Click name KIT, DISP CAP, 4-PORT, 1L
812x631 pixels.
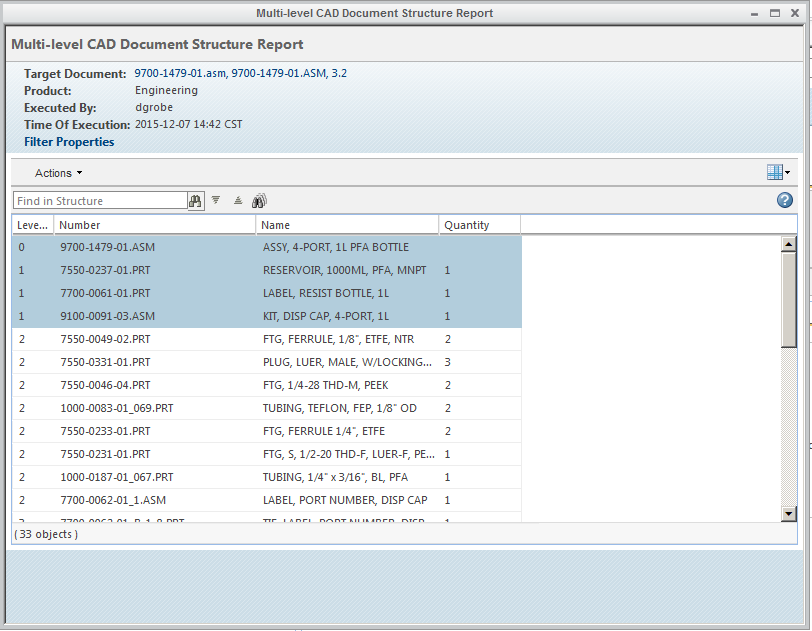(x=326, y=316)
